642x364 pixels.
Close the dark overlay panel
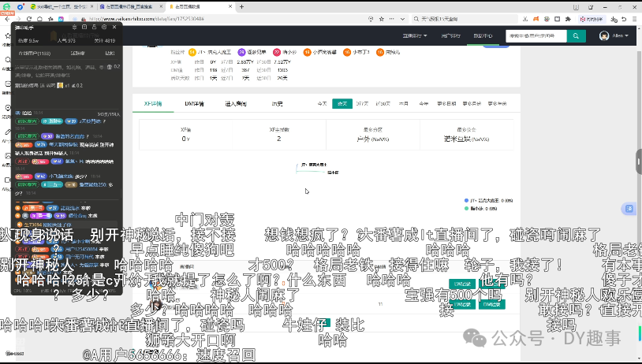point(114,27)
